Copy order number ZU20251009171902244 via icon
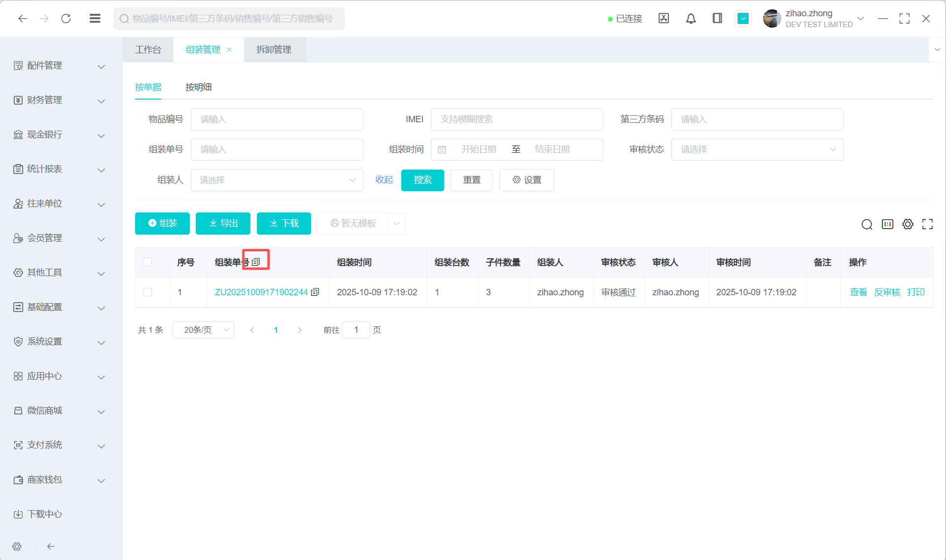The height and width of the screenshot is (560, 946). (x=315, y=292)
